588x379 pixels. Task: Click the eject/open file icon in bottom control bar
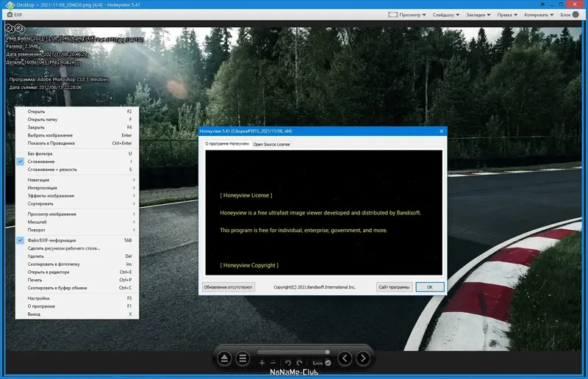tap(224, 358)
